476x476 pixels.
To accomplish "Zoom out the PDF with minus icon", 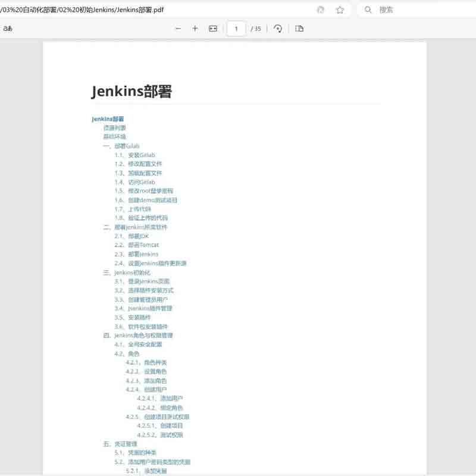I will (178, 29).
